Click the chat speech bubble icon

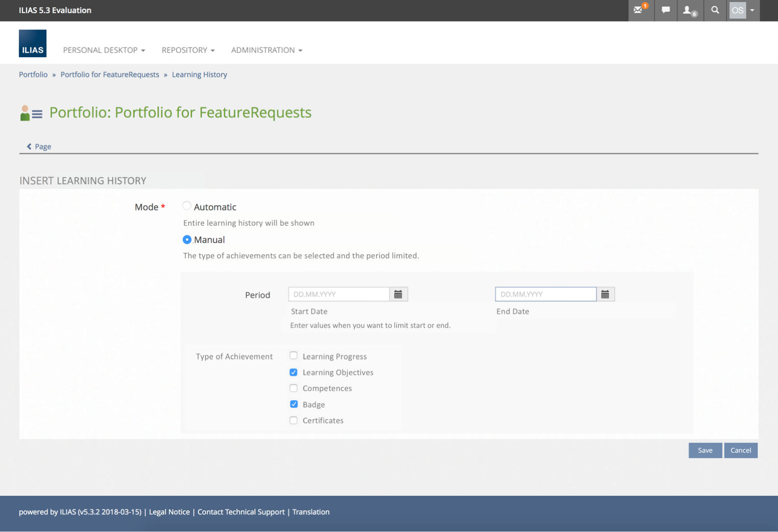[666, 10]
